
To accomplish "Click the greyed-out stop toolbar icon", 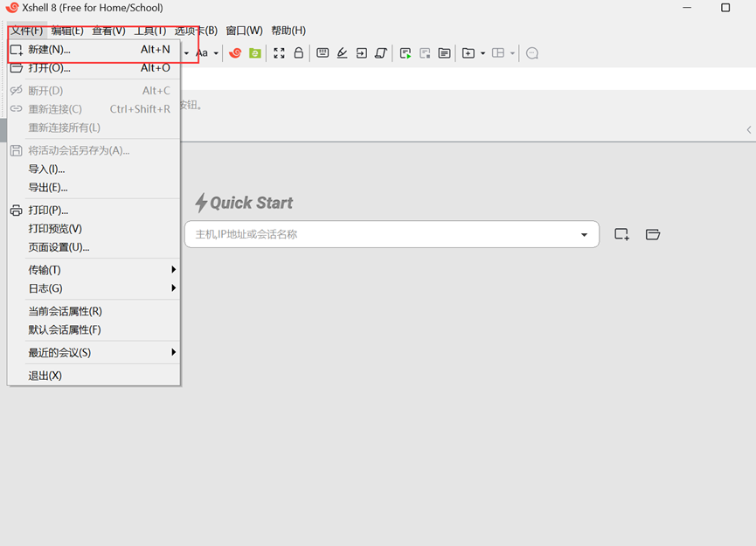I will [x=425, y=53].
